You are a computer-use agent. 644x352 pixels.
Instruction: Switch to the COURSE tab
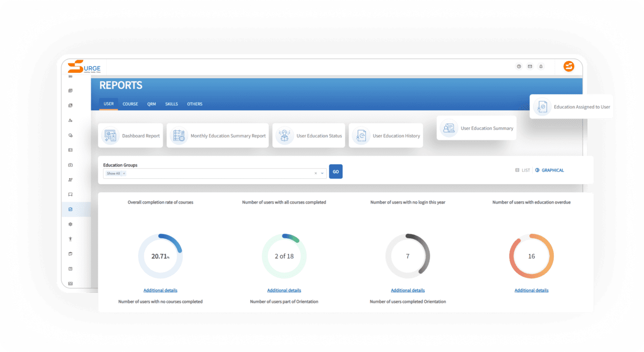point(130,104)
